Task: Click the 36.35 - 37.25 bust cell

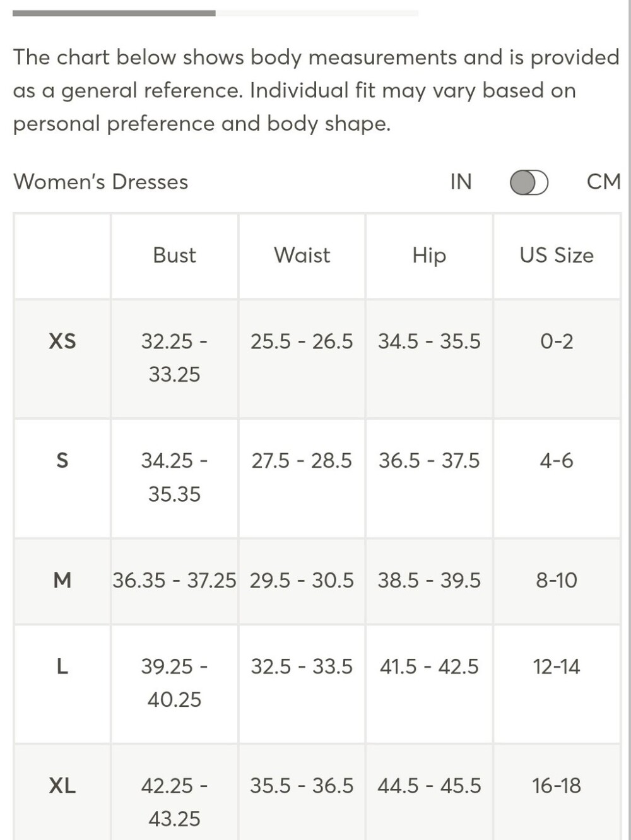Action: (175, 580)
